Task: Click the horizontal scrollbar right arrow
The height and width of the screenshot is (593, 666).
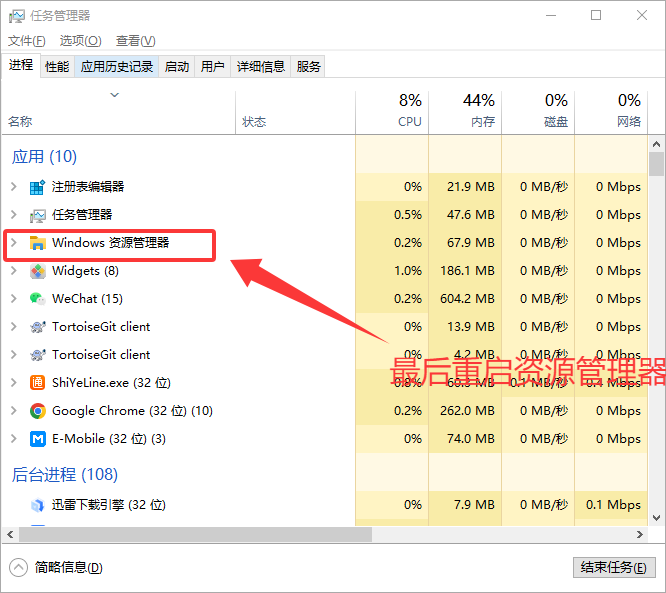Action: 640,535
